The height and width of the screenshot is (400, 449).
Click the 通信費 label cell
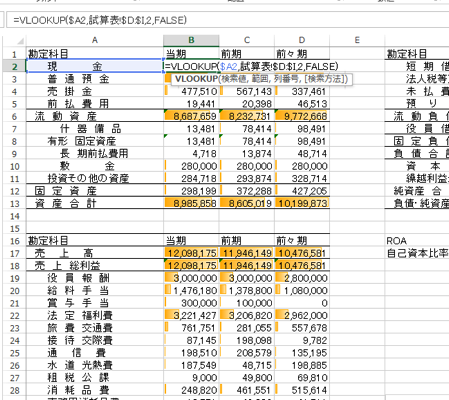tap(95, 353)
